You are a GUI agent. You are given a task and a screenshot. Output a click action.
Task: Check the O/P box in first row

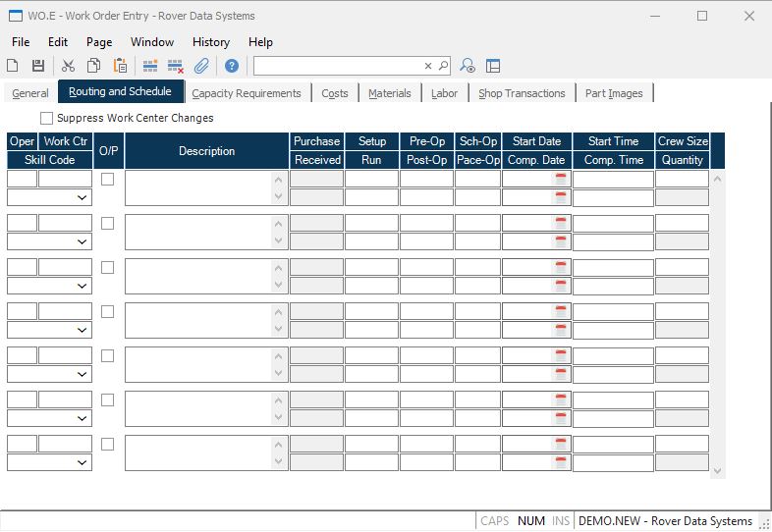[108, 179]
